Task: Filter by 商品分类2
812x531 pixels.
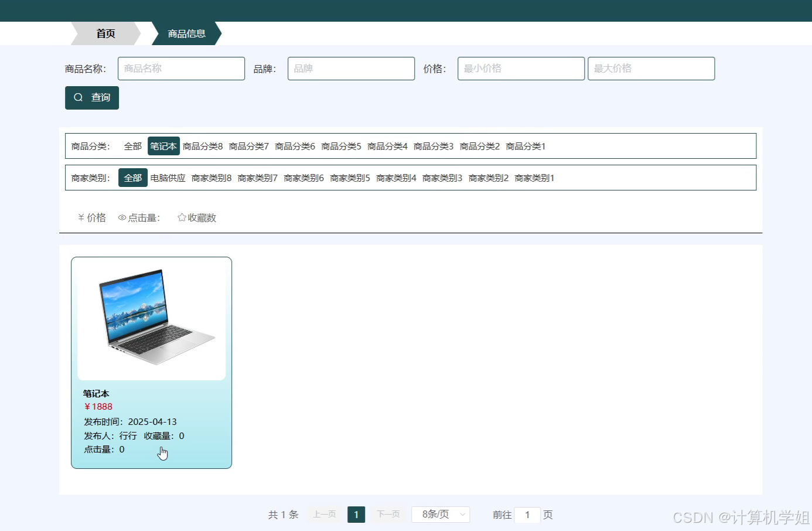Action: click(480, 146)
